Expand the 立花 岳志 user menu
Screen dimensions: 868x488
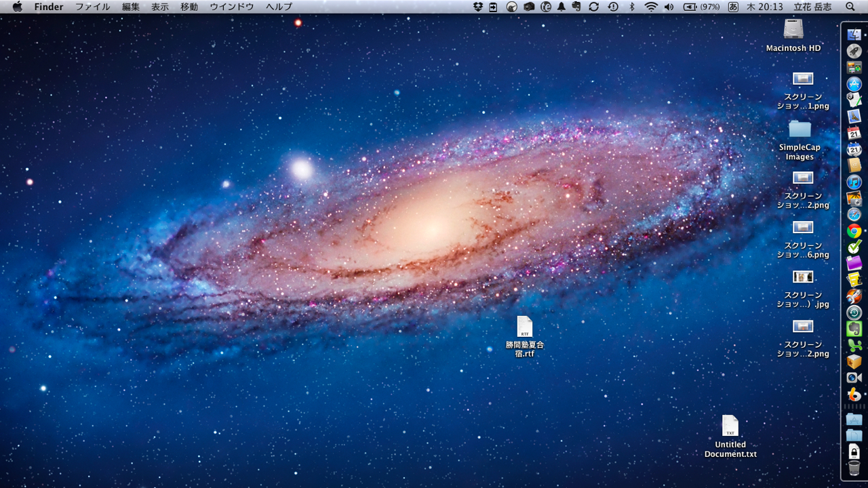[812, 7]
